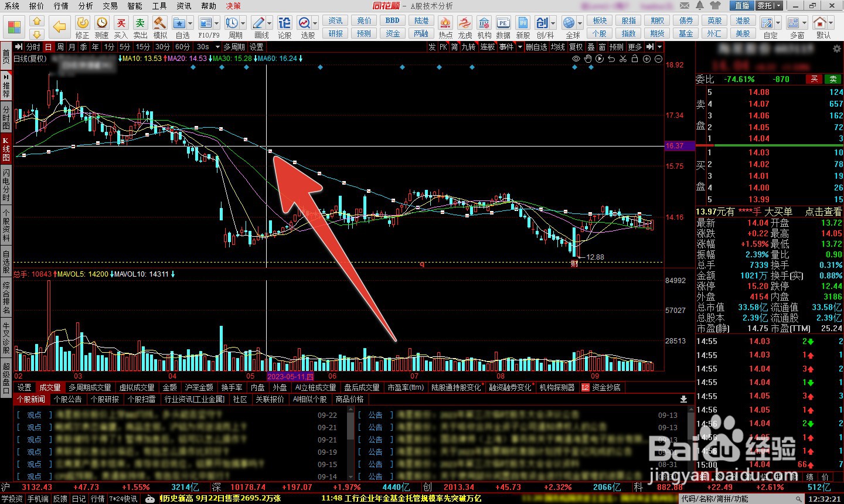This screenshot has height=504, width=844.
Task: Toggle the 简 simplified view
Action: point(454,47)
